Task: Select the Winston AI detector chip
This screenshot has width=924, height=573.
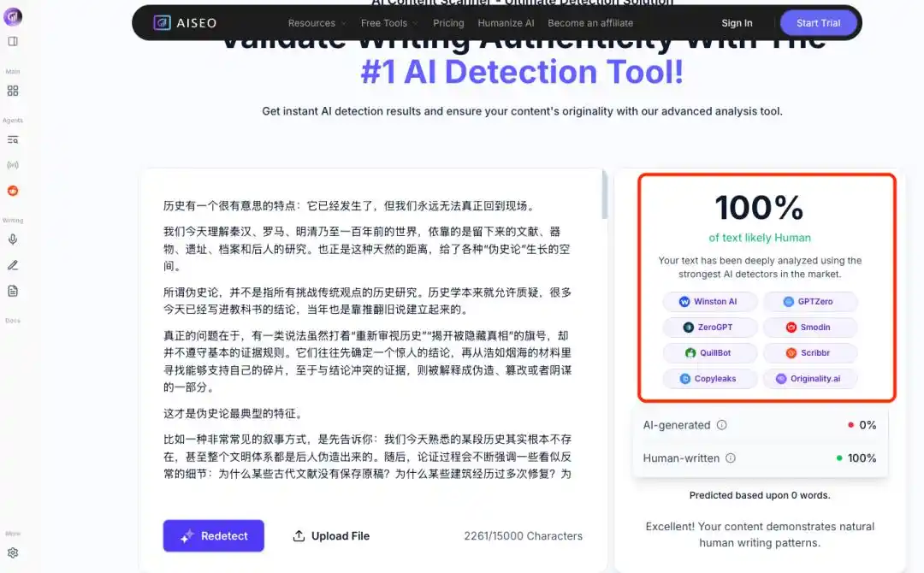Action: pos(710,302)
